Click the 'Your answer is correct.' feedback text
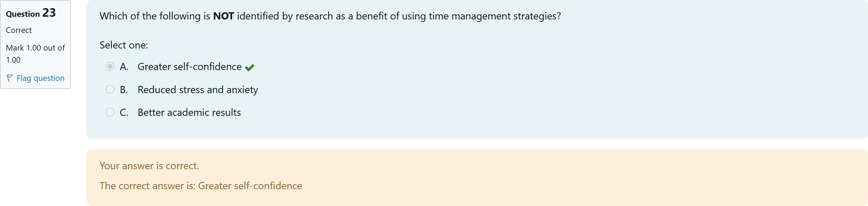868x206 pixels. (x=149, y=166)
